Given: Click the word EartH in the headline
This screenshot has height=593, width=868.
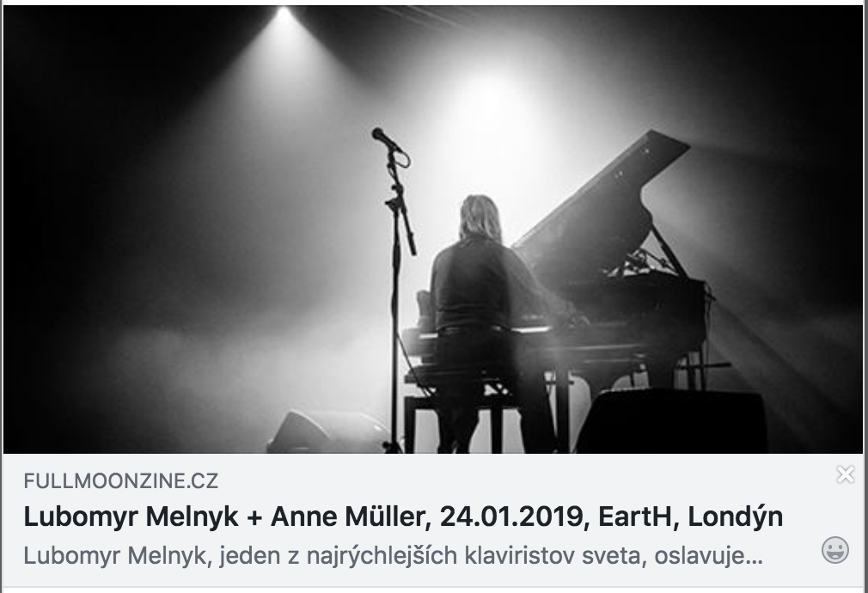Looking at the screenshot, I should pos(634,517).
